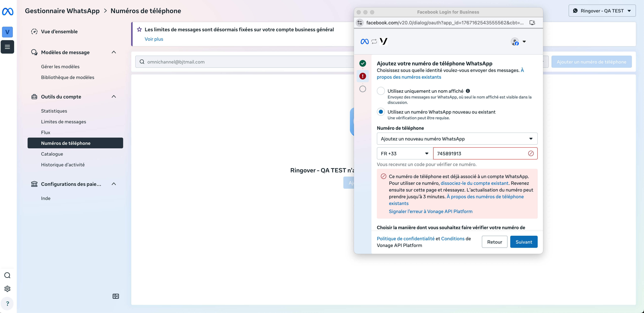Screen dimensions: 644x313
Task: Open the hamburger menu icon
Action: click(8, 47)
